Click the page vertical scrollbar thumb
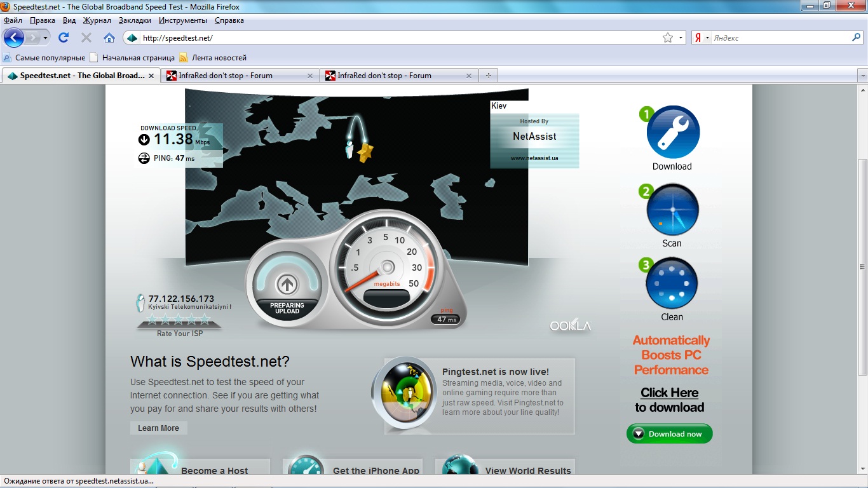The width and height of the screenshot is (868, 488). tap(862, 267)
